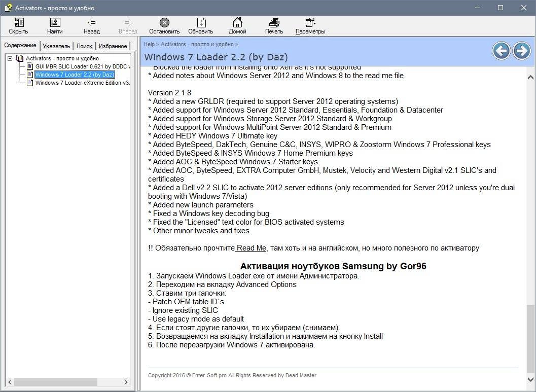Collapse the Activators tree node
The width and height of the screenshot is (536, 392).
coord(10,58)
